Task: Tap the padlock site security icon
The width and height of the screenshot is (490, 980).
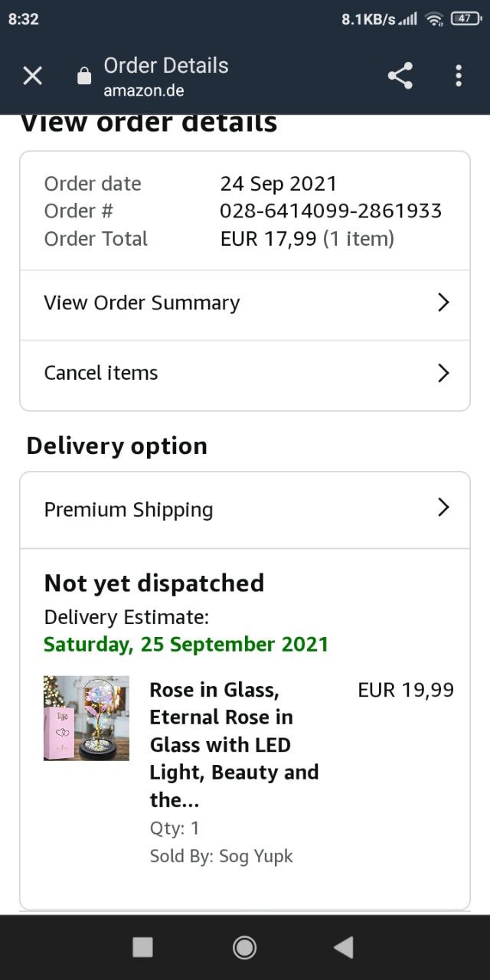Action: pyautogui.click(x=84, y=77)
